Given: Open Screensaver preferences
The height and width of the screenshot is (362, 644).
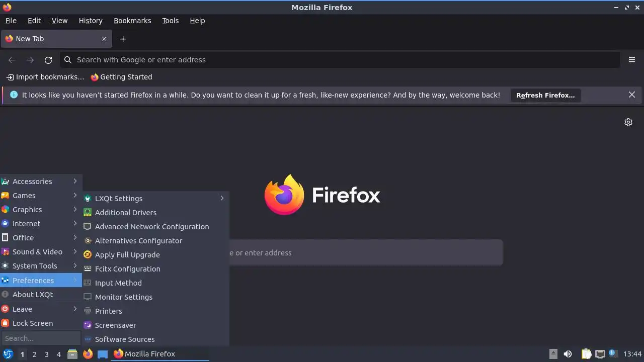Looking at the screenshot, I should point(155,325).
